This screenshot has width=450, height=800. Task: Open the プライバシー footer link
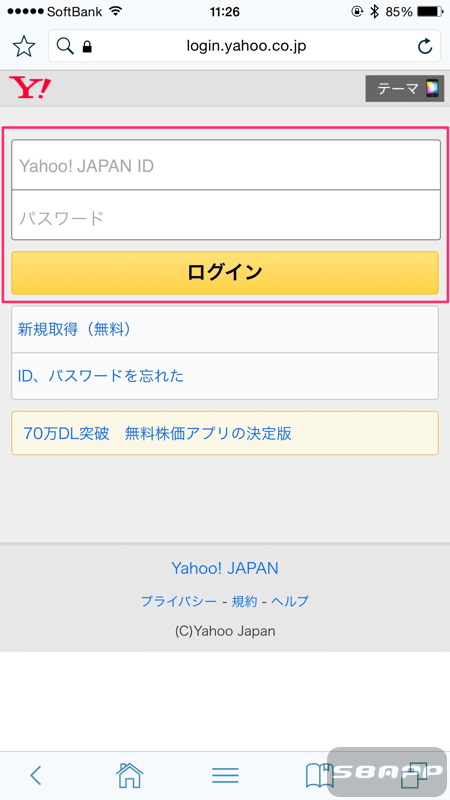click(x=179, y=601)
